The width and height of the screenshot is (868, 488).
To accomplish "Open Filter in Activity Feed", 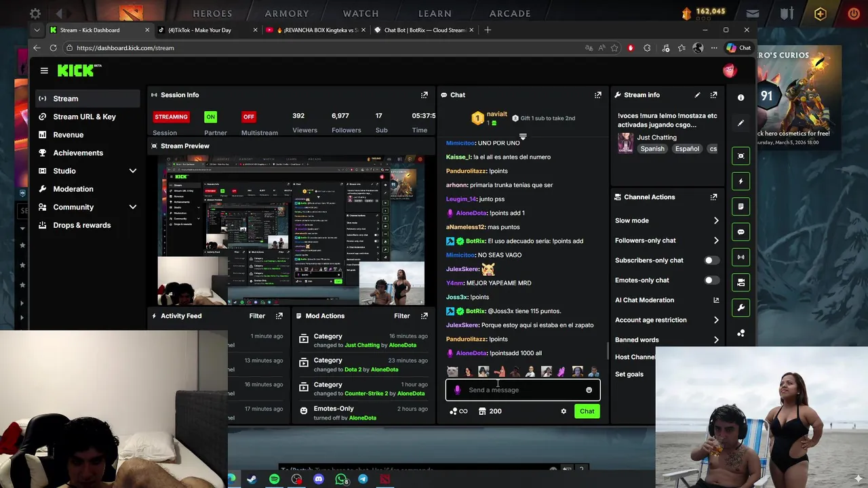I will coord(257,316).
